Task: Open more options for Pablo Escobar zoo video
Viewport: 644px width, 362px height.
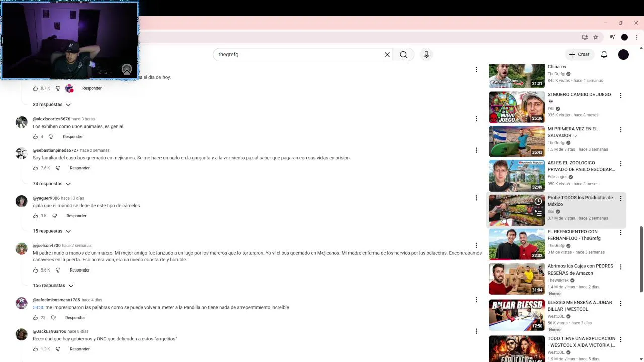Action: [621, 164]
